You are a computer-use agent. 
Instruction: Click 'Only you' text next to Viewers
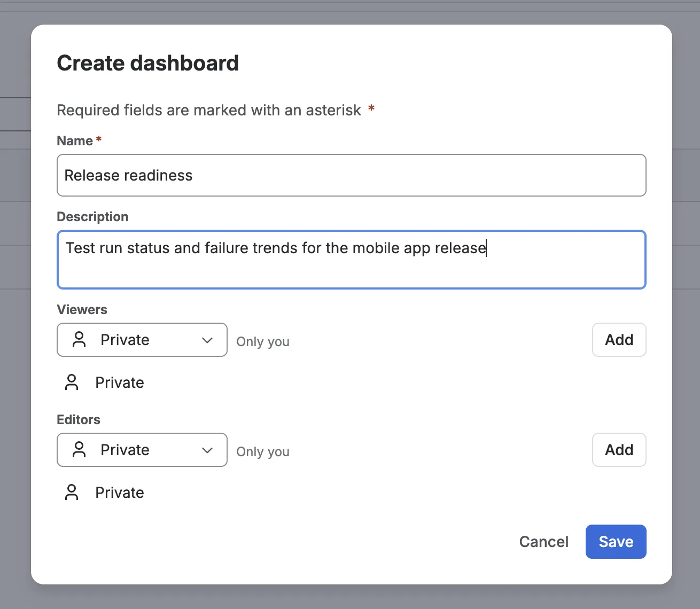click(263, 342)
